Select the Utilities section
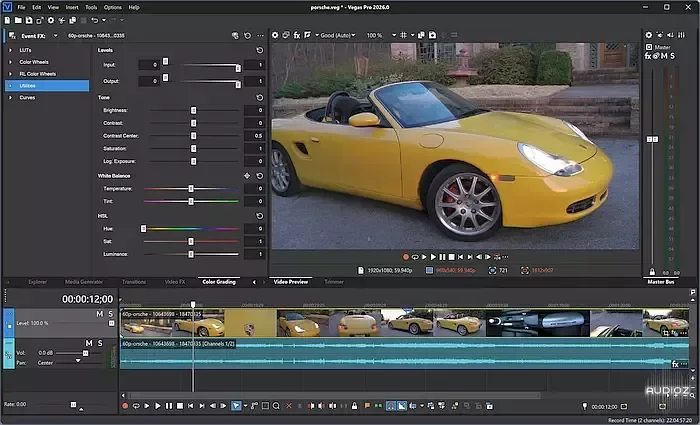Screen dimensions: 700x425 47,86
